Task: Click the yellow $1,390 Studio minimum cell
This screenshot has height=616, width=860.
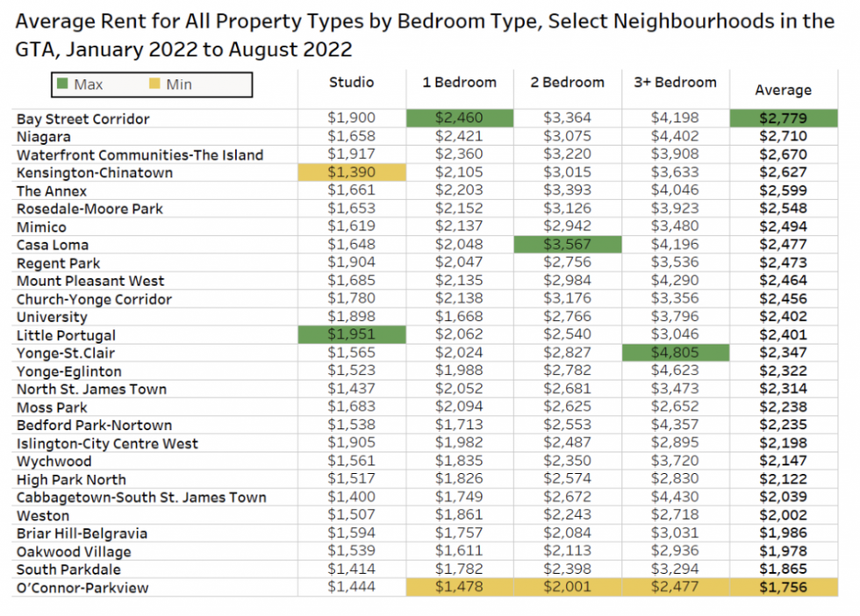Action: point(351,173)
